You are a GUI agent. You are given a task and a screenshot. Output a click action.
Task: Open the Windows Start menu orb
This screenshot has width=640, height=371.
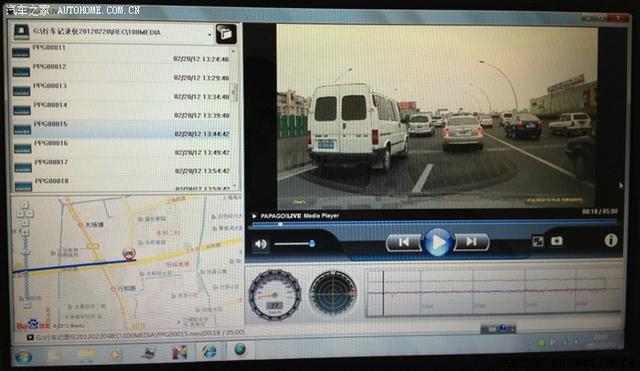(23, 358)
